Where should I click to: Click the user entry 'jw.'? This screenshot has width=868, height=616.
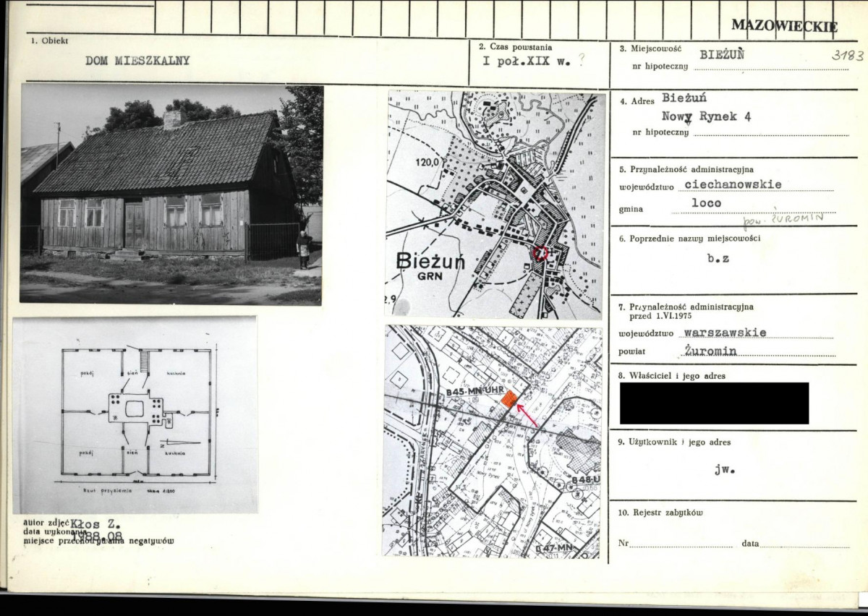tap(726, 469)
